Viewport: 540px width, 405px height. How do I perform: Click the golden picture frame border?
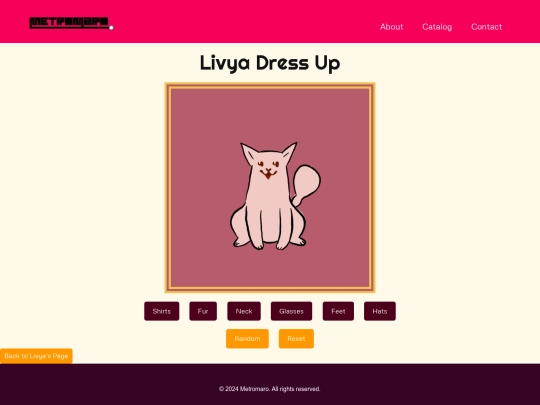(270, 85)
